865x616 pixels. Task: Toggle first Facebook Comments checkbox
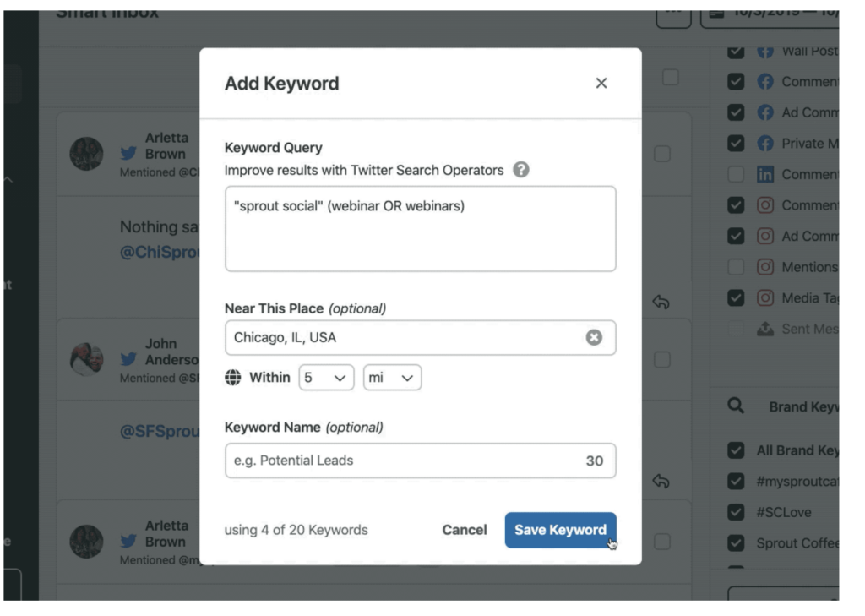(x=736, y=82)
